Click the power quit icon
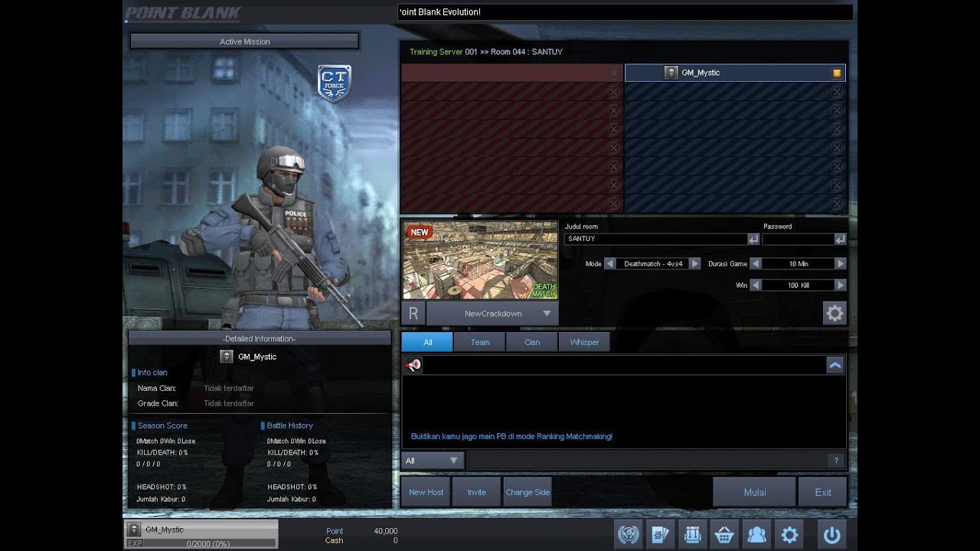980x551 pixels. [x=831, y=534]
